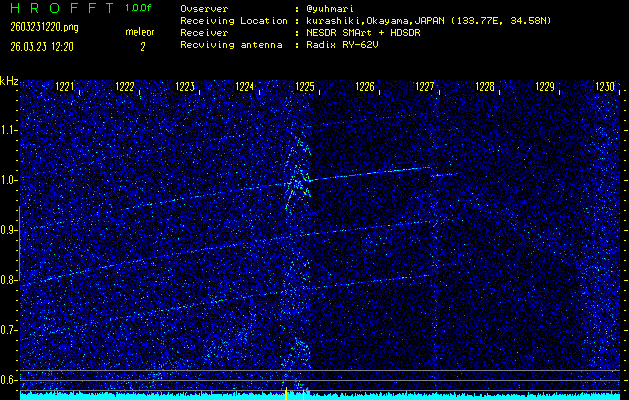Click the 'Radix RY-62V' antenna value
This screenshot has width=629, height=400.
tap(342, 45)
